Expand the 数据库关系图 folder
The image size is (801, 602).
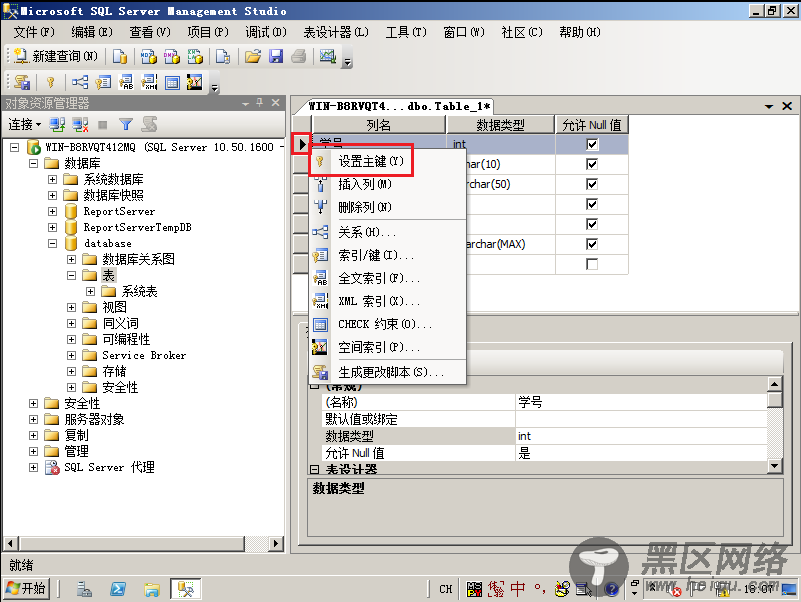point(72,259)
